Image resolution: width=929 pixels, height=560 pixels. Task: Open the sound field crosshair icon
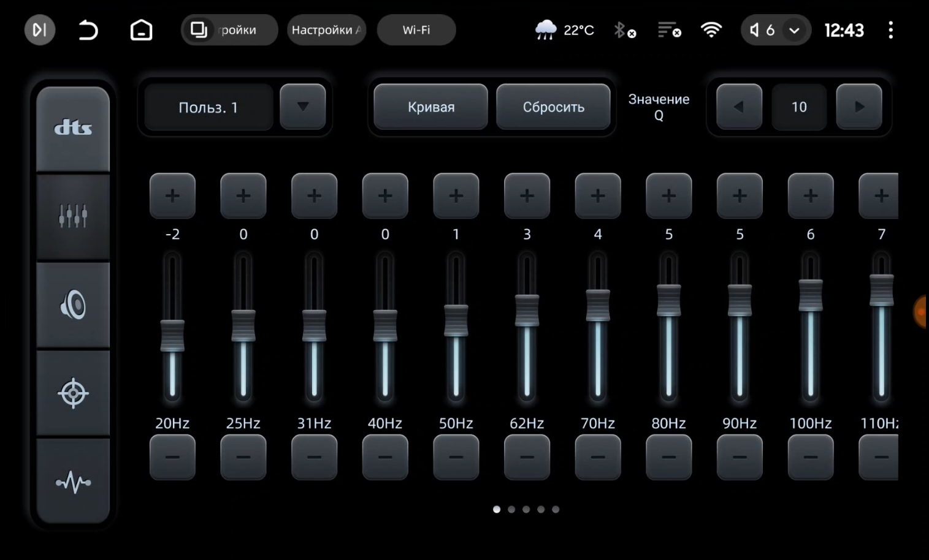(x=73, y=393)
